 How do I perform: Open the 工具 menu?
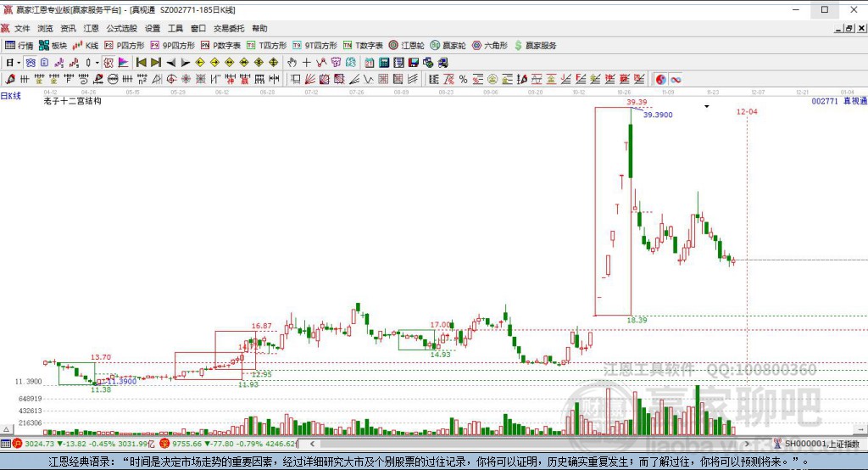point(175,28)
